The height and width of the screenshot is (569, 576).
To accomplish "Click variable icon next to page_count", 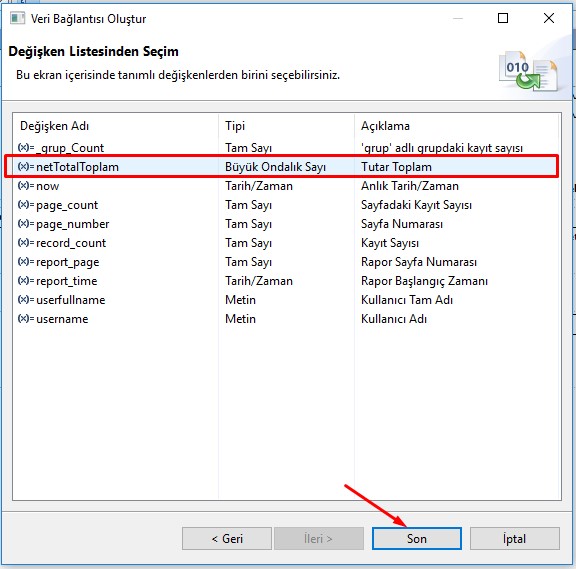I will (26, 205).
